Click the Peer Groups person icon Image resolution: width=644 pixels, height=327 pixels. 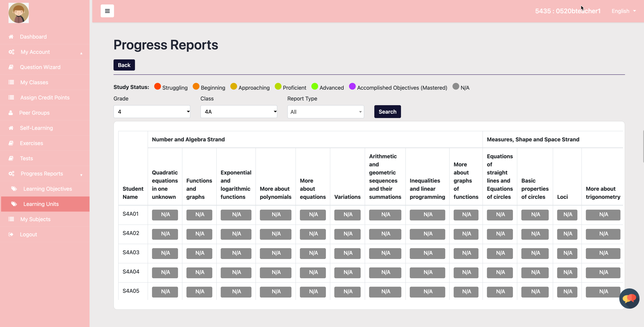(x=11, y=113)
